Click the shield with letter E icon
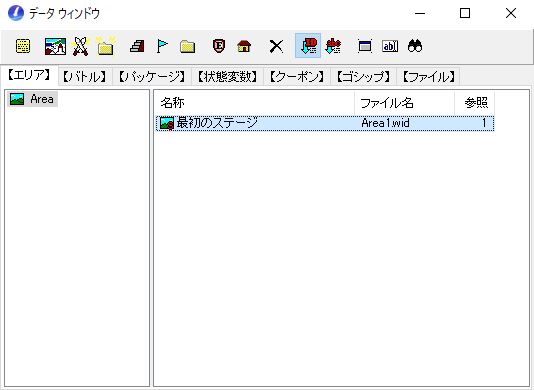 219,46
